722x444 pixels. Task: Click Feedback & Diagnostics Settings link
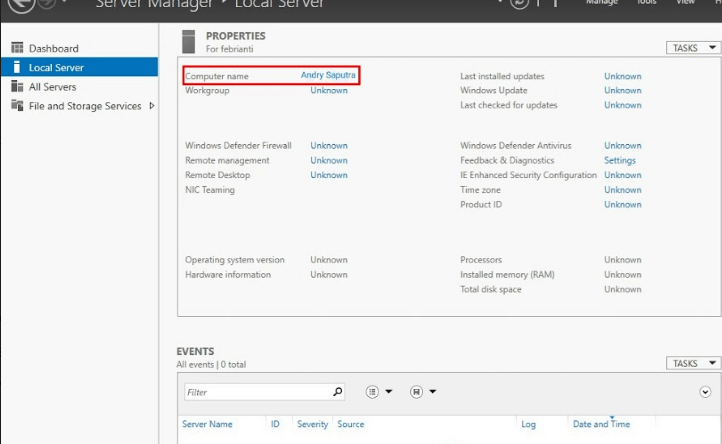(619, 160)
